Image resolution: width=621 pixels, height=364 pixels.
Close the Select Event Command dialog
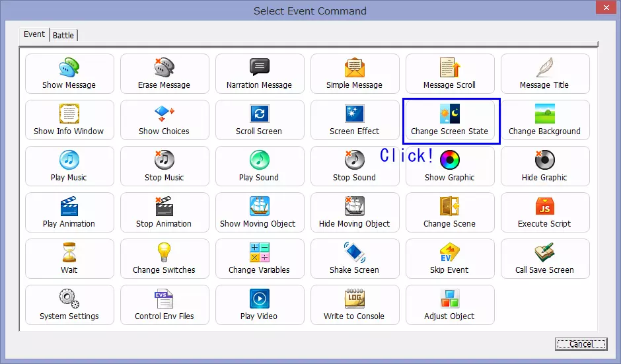coord(606,7)
